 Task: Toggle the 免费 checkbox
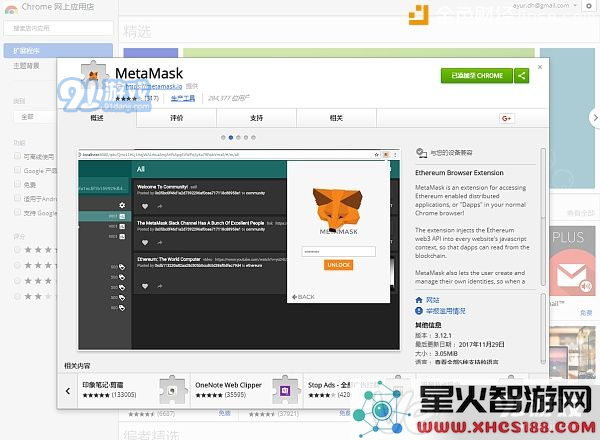[x=17, y=184]
